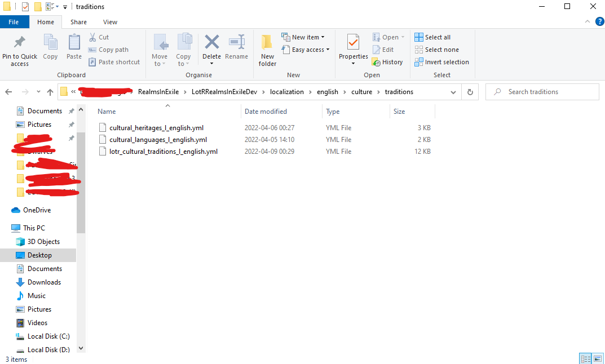Click Copy path command
This screenshot has width=605, height=364.
(x=108, y=50)
